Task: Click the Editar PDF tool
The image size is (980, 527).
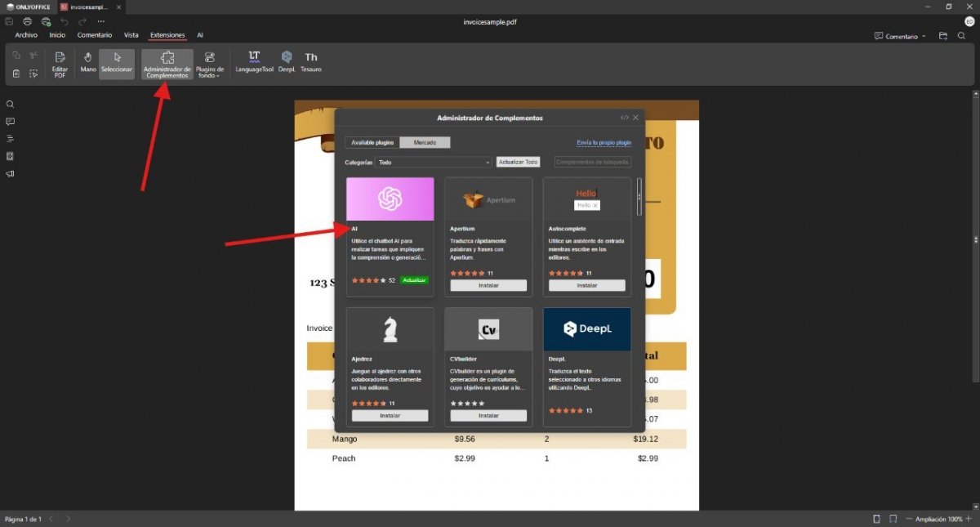Action: pyautogui.click(x=60, y=64)
